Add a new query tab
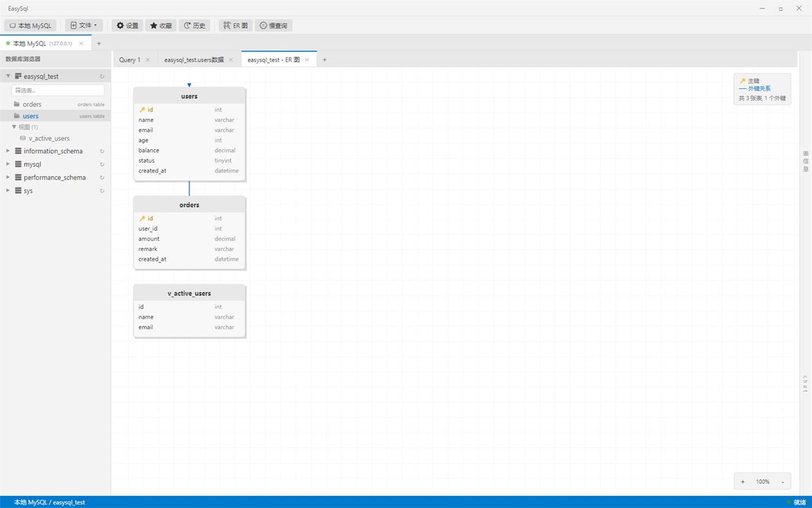 pyautogui.click(x=324, y=59)
